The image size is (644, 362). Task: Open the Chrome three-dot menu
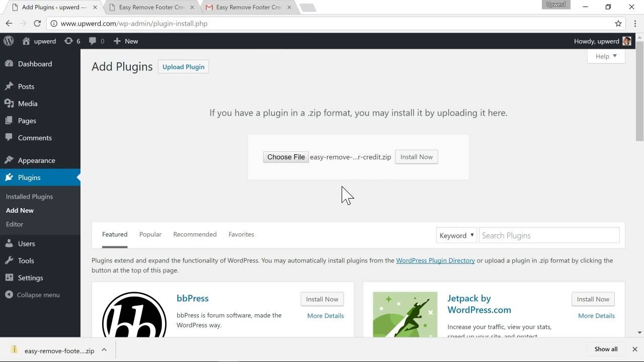[x=635, y=23]
